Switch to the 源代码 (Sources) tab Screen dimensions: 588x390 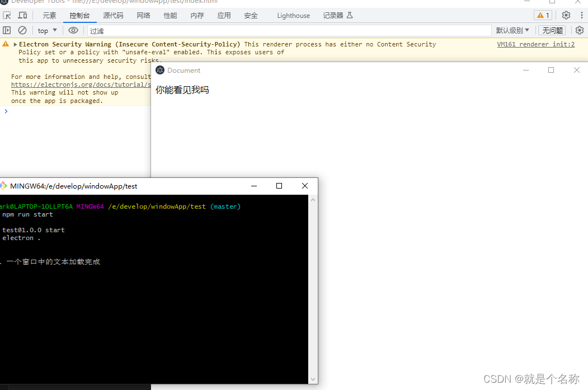(113, 15)
